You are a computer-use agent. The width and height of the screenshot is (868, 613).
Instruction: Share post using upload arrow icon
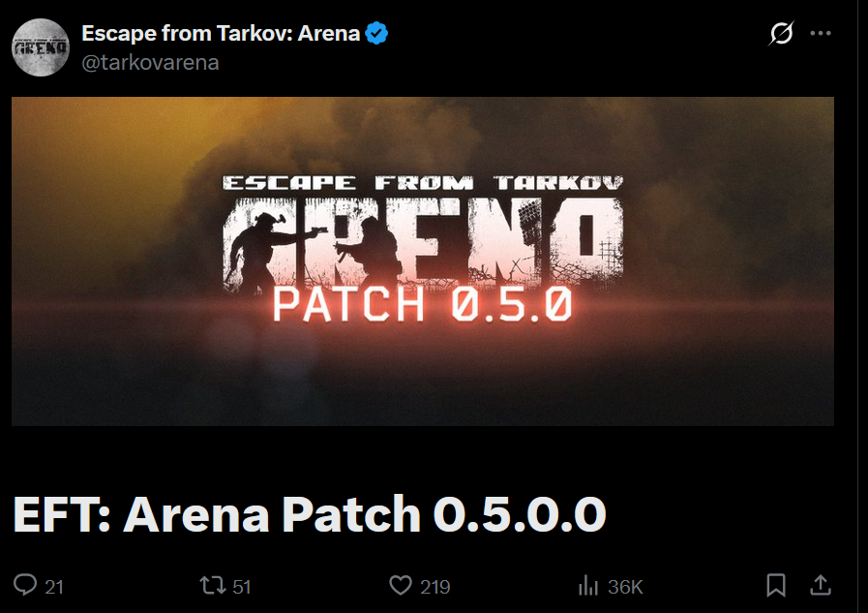[x=821, y=585]
